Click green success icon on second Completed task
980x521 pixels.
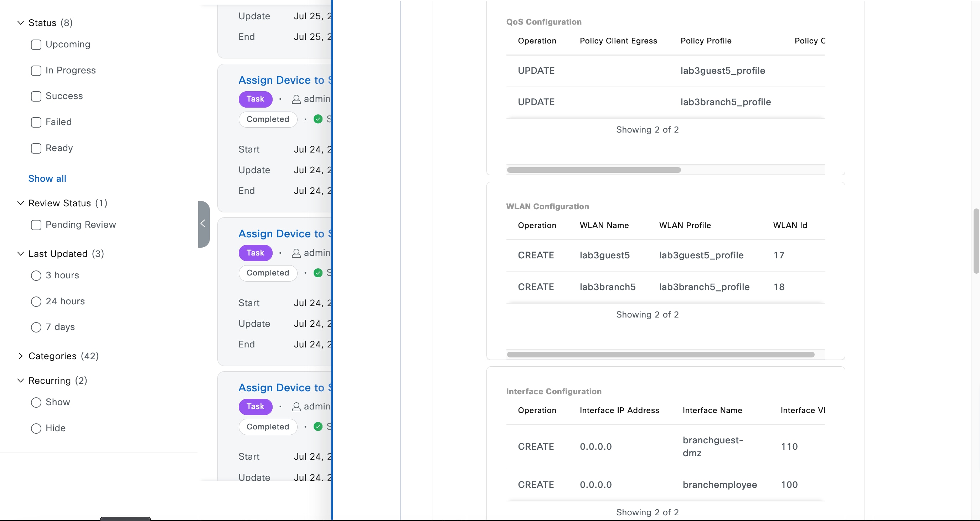[x=318, y=273]
